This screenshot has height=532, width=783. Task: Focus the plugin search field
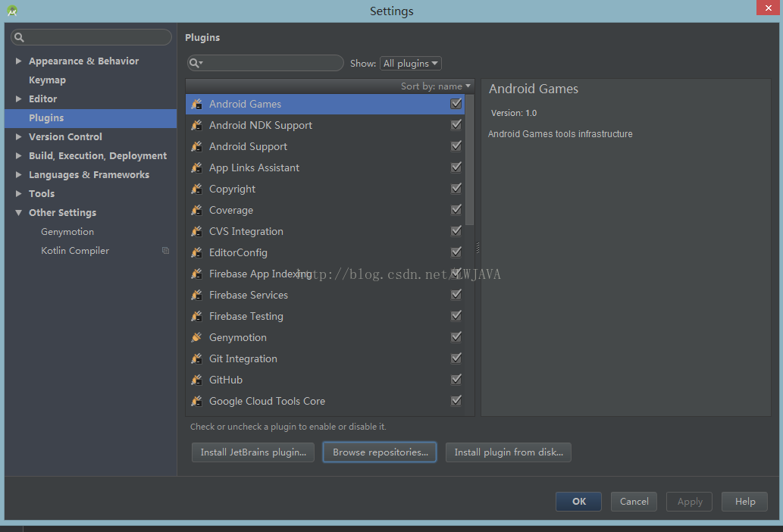tap(265, 63)
